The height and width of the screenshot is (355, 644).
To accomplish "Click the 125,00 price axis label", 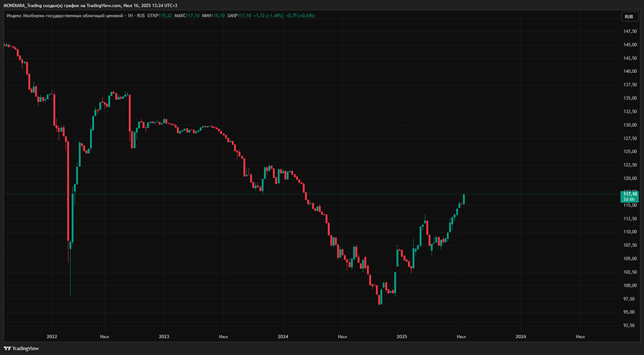I will (x=630, y=151).
